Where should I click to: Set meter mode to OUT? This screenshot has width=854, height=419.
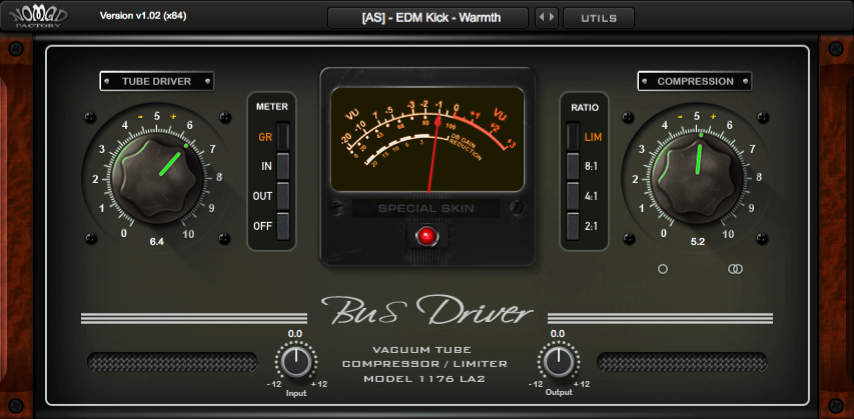[283, 196]
